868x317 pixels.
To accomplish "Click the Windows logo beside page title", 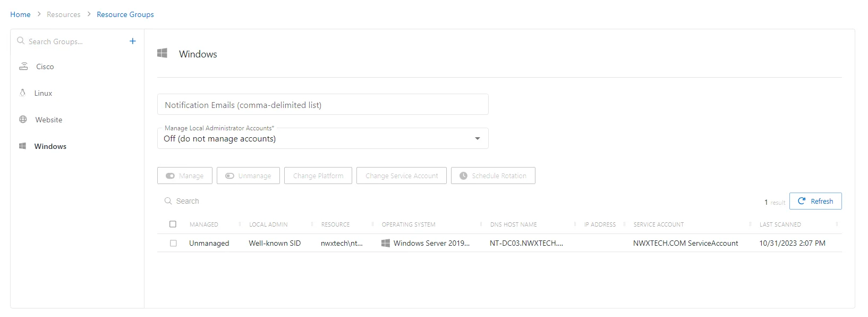I will point(163,53).
